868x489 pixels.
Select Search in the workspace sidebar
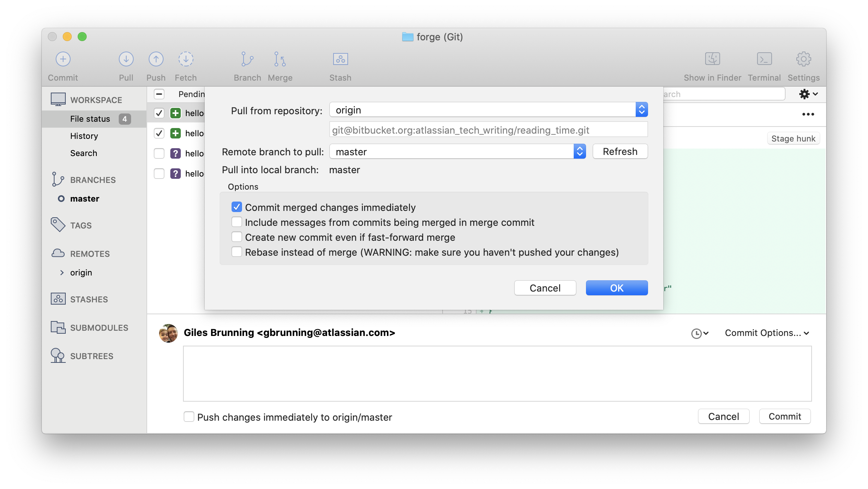pos(84,153)
